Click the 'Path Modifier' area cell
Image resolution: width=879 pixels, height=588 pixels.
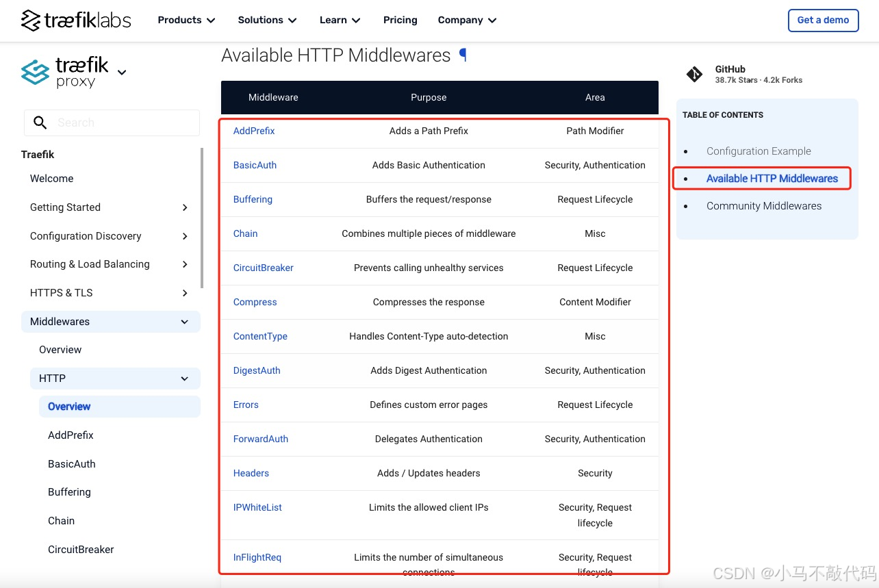click(595, 131)
